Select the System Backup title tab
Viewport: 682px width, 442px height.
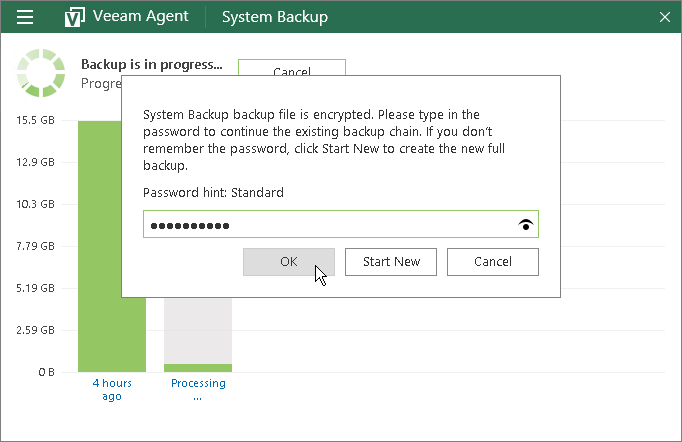[x=274, y=17]
